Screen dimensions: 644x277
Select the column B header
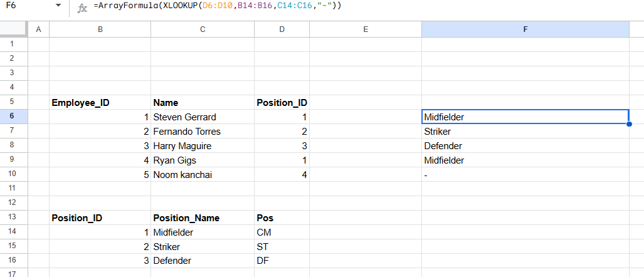100,29
